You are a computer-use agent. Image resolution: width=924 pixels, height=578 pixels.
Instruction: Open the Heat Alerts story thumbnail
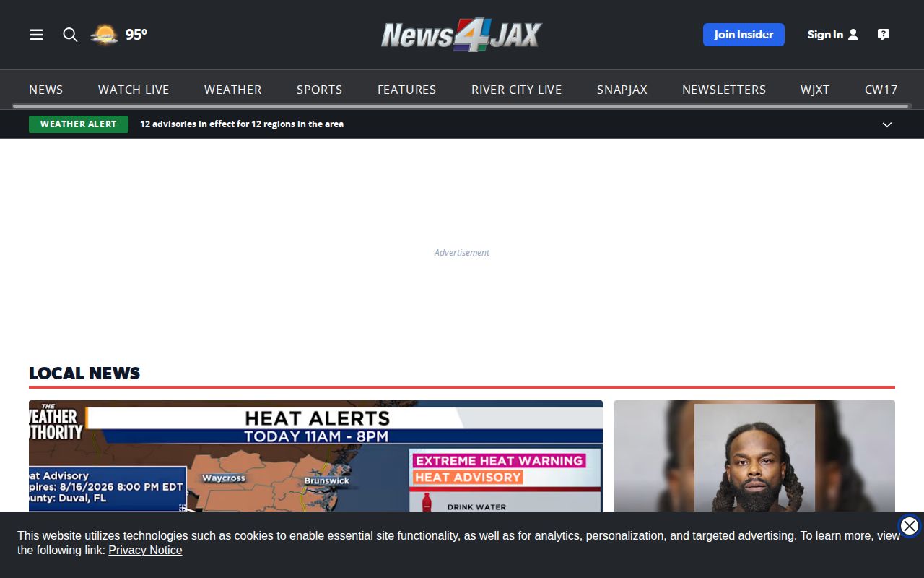(x=315, y=456)
